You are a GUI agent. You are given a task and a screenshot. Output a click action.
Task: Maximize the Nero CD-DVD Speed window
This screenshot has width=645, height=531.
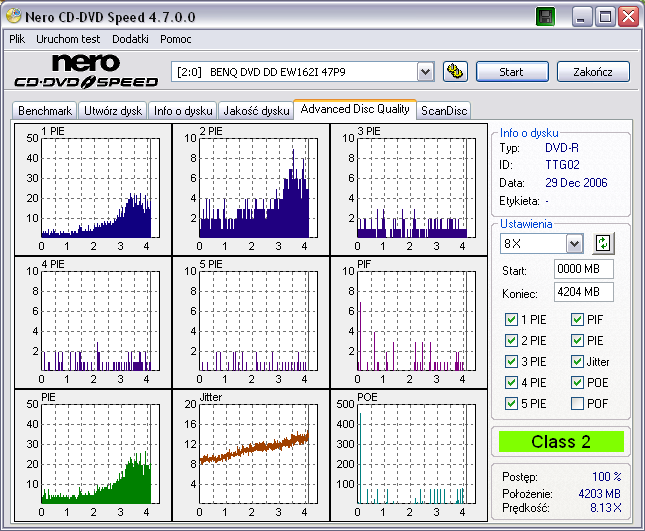click(606, 17)
